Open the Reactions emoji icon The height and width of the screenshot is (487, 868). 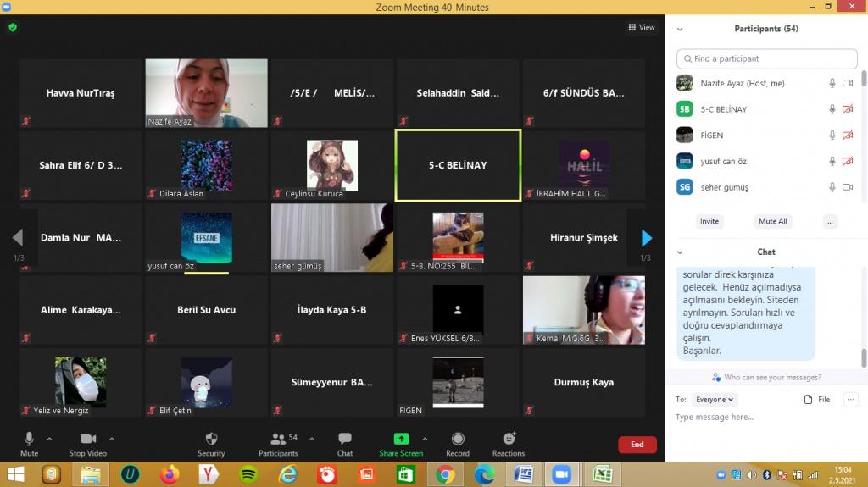tap(509, 439)
